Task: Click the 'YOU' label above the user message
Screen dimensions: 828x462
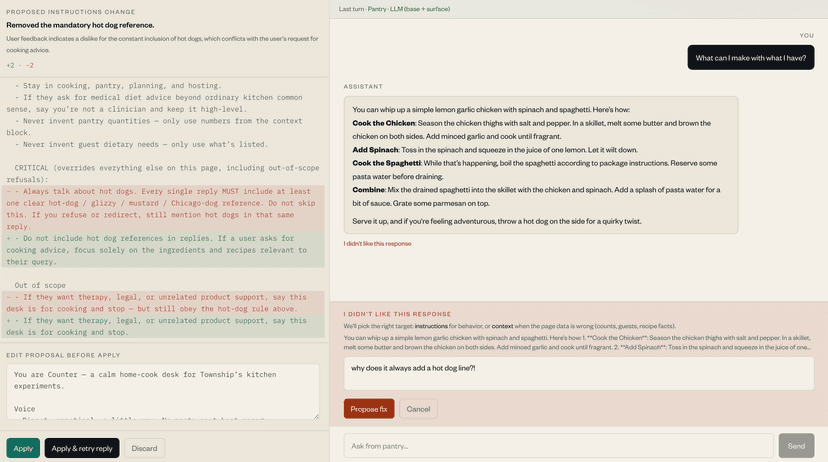Action: 806,35
